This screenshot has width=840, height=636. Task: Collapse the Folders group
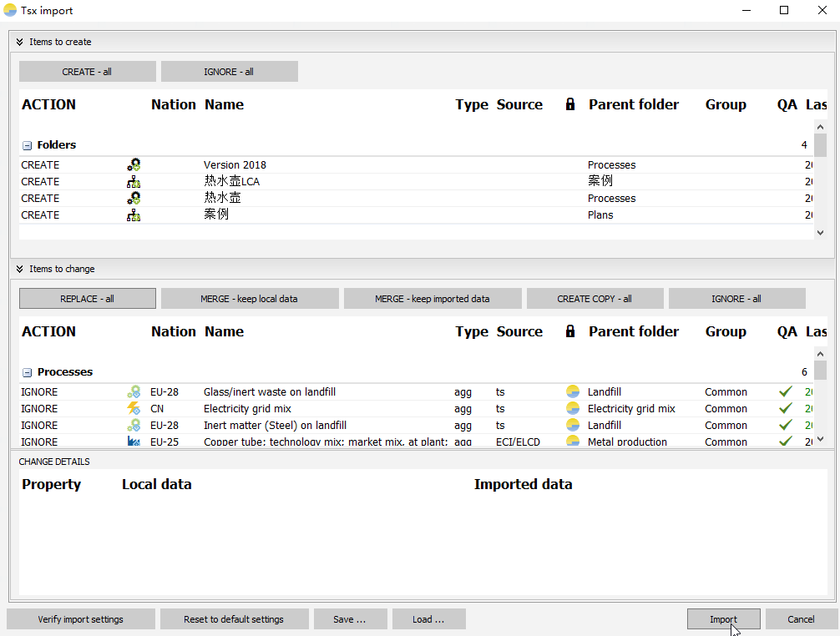pos(28,145)
